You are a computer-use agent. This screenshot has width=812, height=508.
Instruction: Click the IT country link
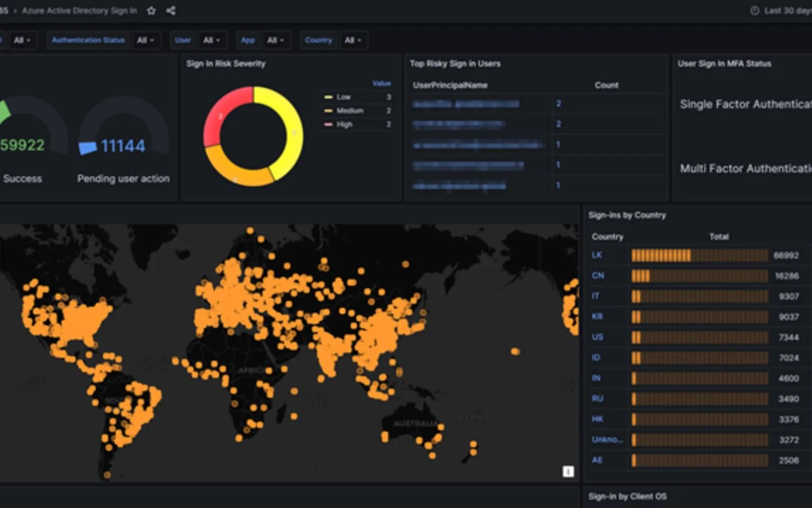click(595, 296)
